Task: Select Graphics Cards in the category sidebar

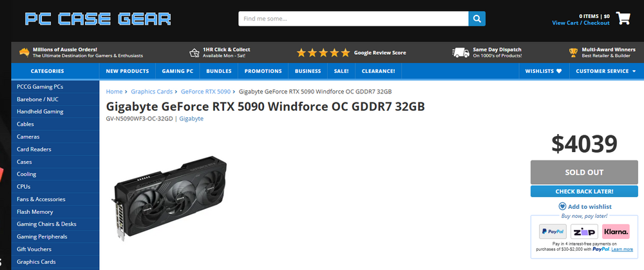Action: [36, 262]
